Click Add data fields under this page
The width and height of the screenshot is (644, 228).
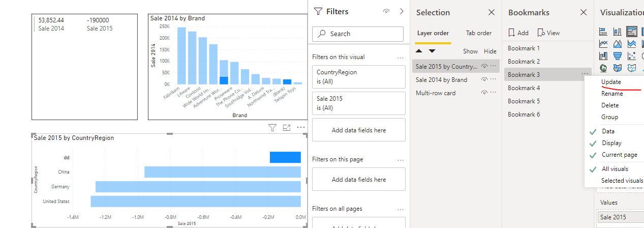(358, 179)
